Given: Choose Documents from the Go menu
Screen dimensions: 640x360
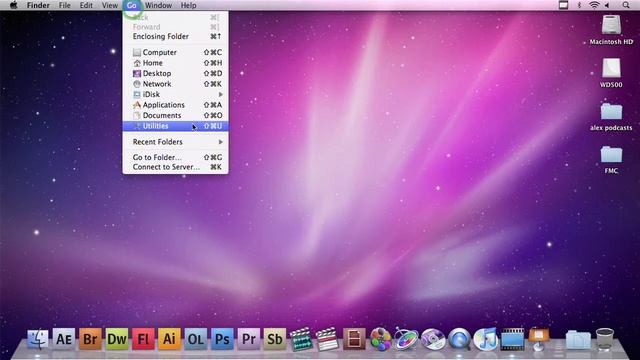Looking at the screenshot, I should coord(176,116).
